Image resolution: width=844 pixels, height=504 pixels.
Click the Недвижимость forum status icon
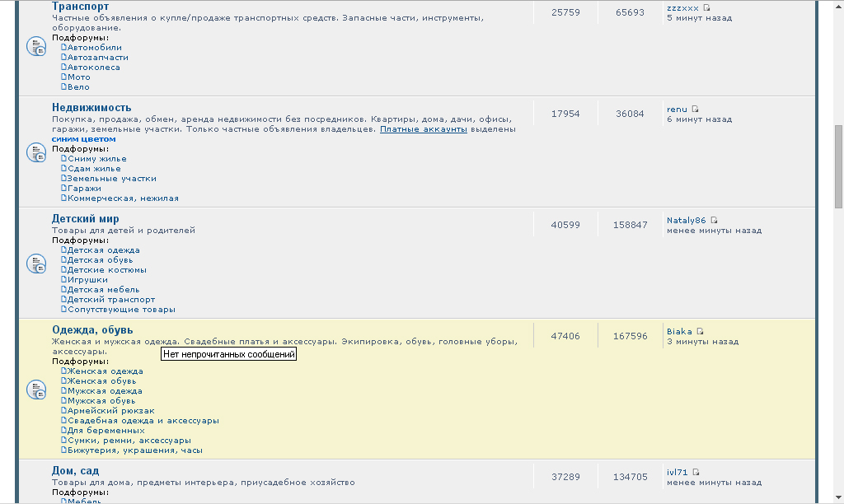coord(36,152)
